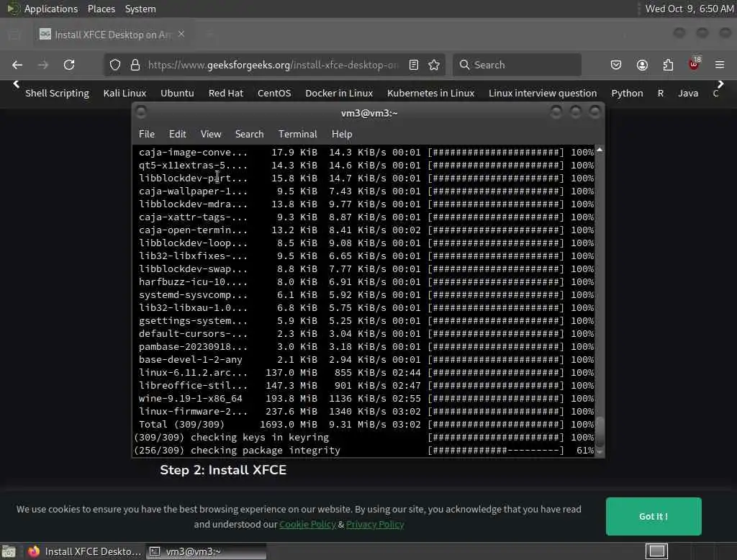
Task: Click the 'wine-9.19-1-x86_64' terminal line
Action: (366, 398)
